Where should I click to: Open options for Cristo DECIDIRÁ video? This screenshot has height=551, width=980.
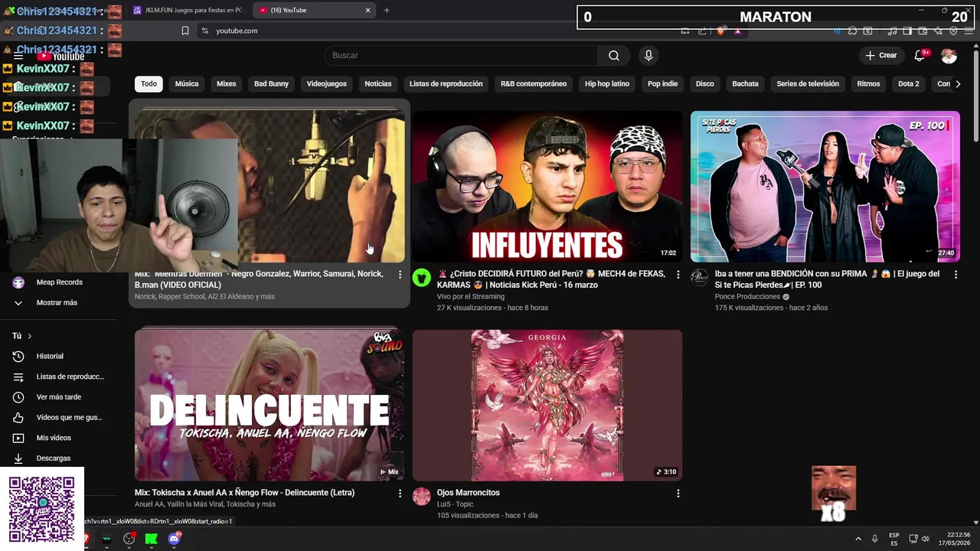coord(678,274)
